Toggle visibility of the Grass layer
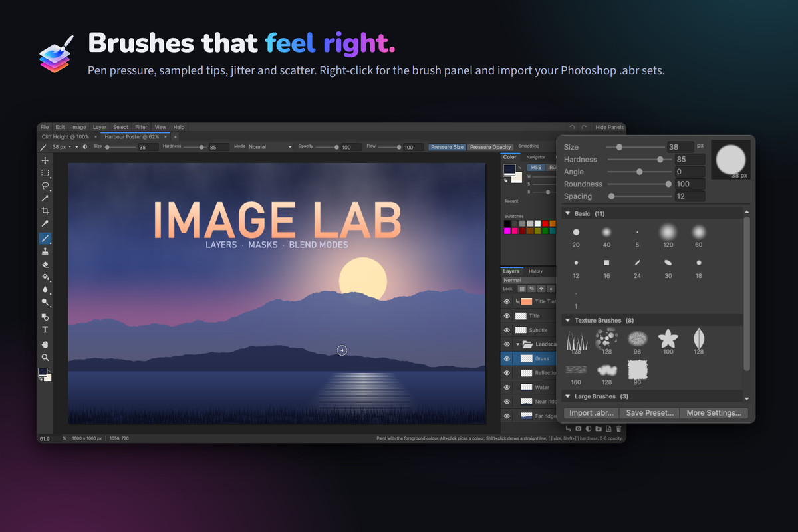 [507, 358]
